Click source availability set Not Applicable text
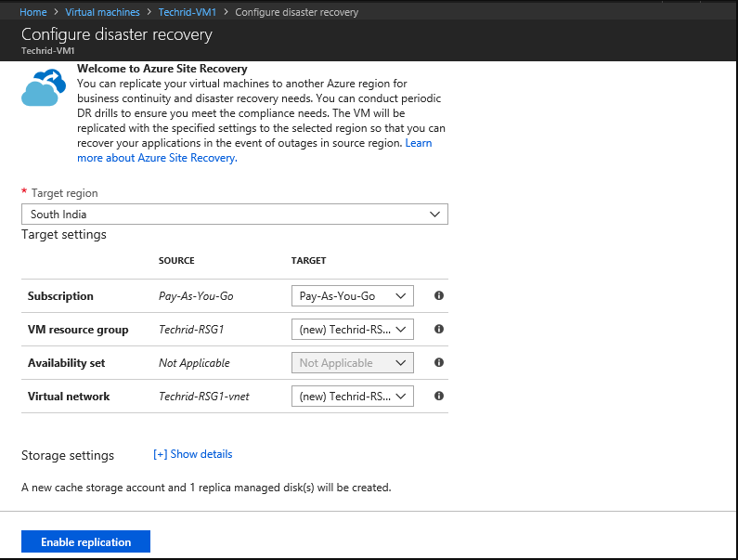Viewport: 738px width, 560px height. (194, 363)
